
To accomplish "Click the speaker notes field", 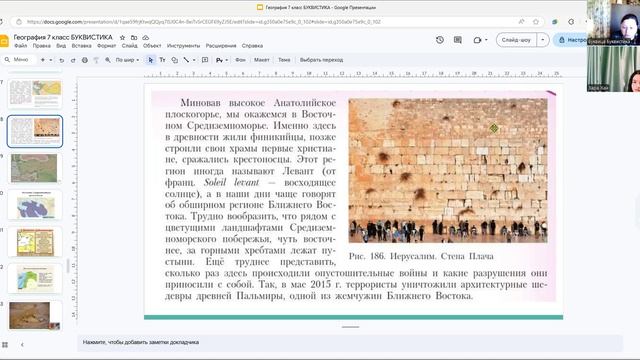I will (x=350, y=342).
